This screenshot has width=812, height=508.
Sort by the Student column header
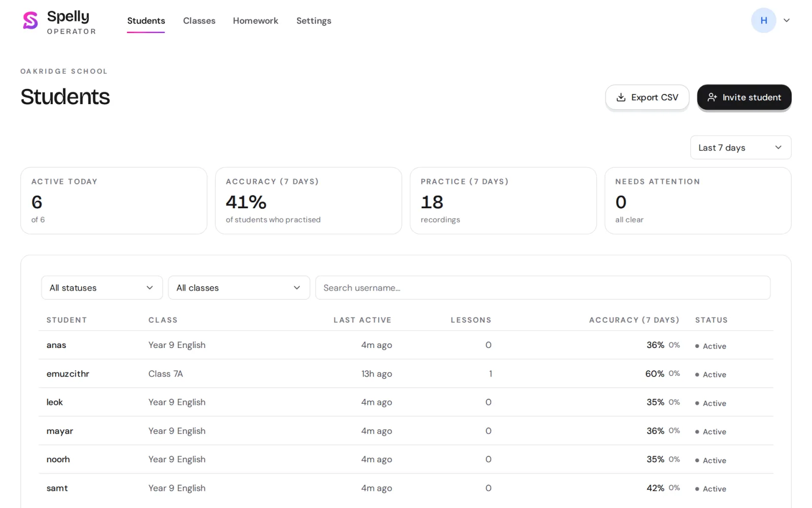(66, 320)
